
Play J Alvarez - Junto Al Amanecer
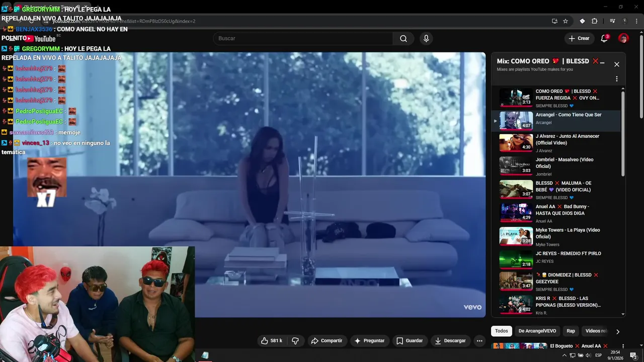(x=557, y=143)
